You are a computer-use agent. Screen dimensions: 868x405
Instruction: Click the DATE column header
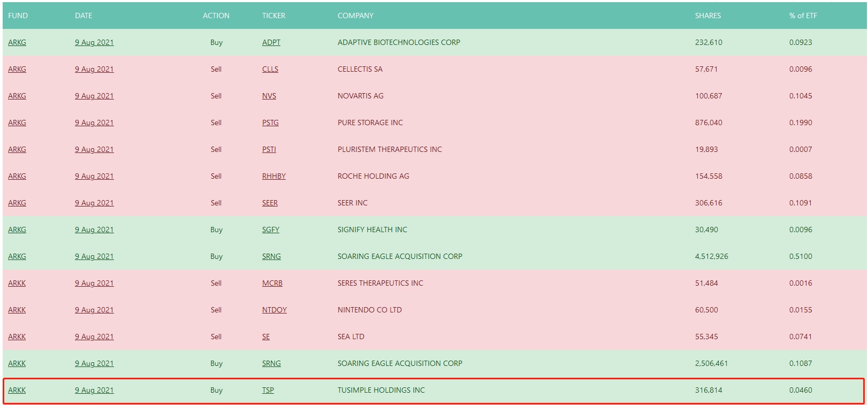tap(83, 16)
